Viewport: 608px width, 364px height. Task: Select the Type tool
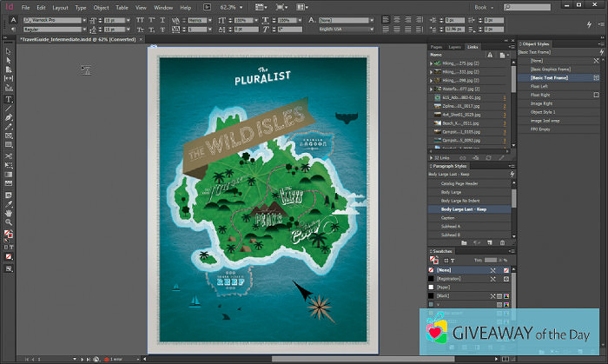click(x=9, y=98)
